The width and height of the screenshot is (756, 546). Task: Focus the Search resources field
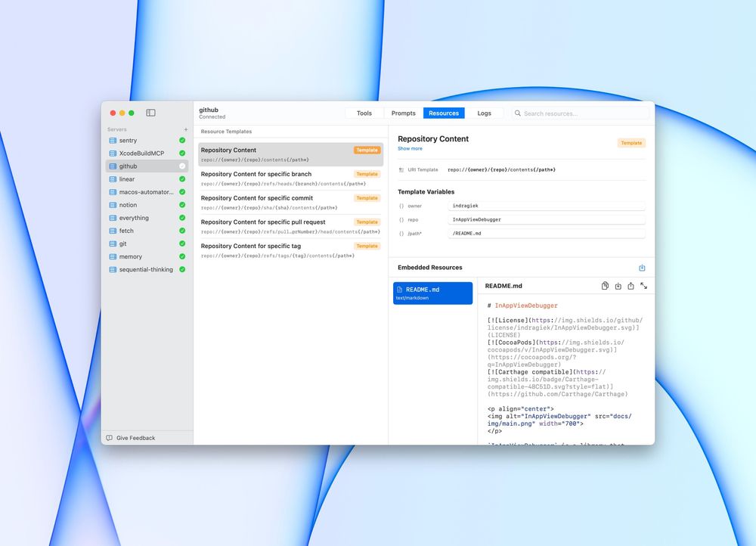581,113
